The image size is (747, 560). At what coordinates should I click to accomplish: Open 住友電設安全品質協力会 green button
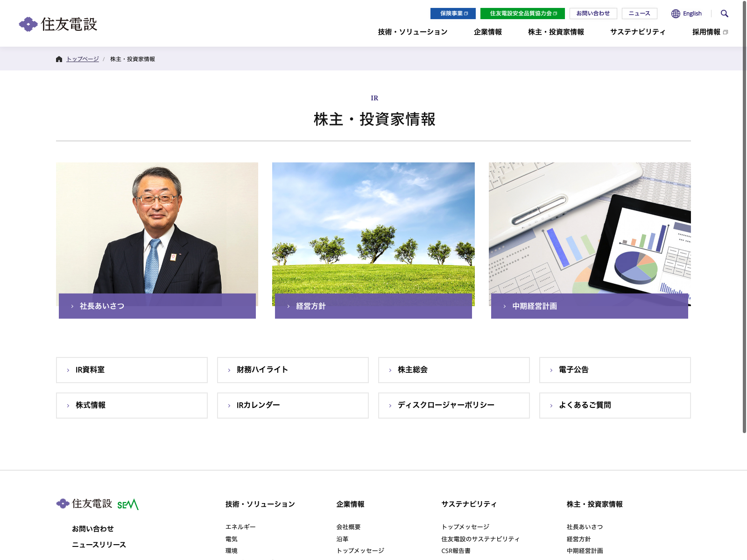pos(522,14)
